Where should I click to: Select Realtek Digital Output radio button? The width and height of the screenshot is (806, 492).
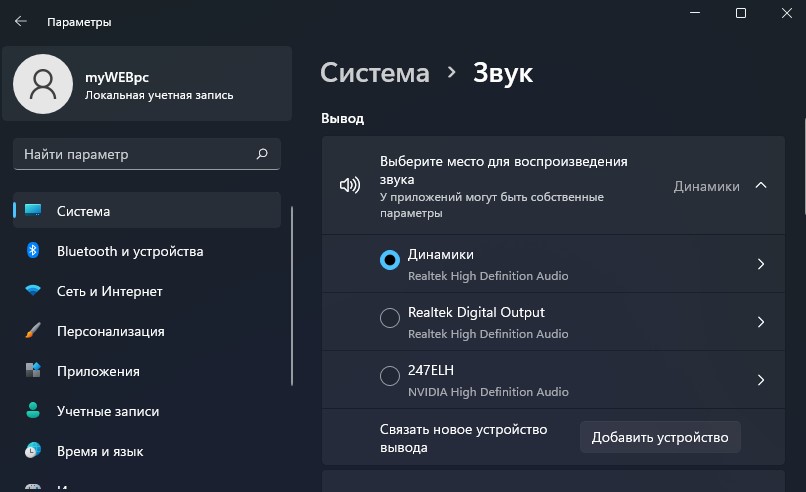(x=390, y=318)
